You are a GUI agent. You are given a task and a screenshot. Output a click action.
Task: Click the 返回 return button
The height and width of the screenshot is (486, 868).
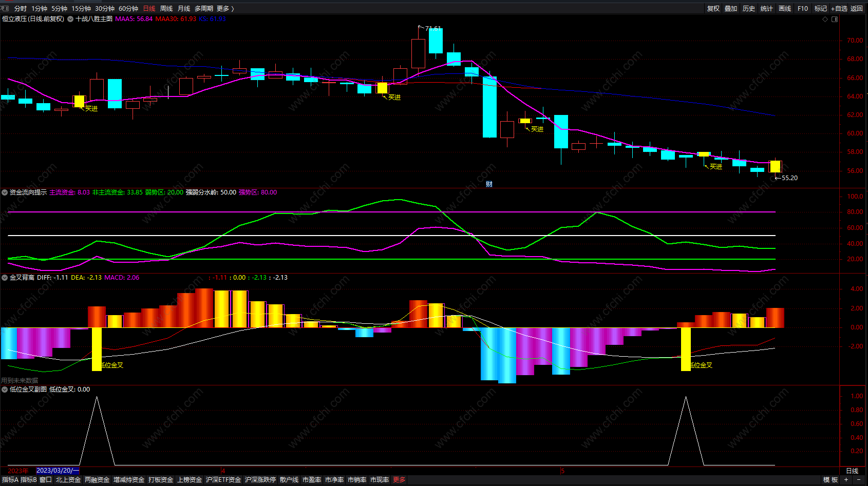tap(857, 8)
